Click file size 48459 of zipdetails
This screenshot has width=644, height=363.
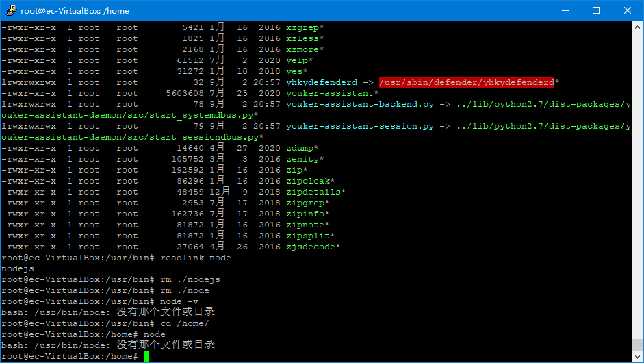point(190,192)
